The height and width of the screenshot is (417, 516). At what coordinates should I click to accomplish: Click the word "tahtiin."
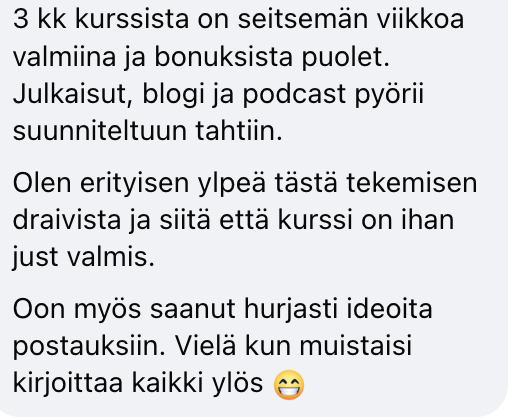[x=239, y=131]
